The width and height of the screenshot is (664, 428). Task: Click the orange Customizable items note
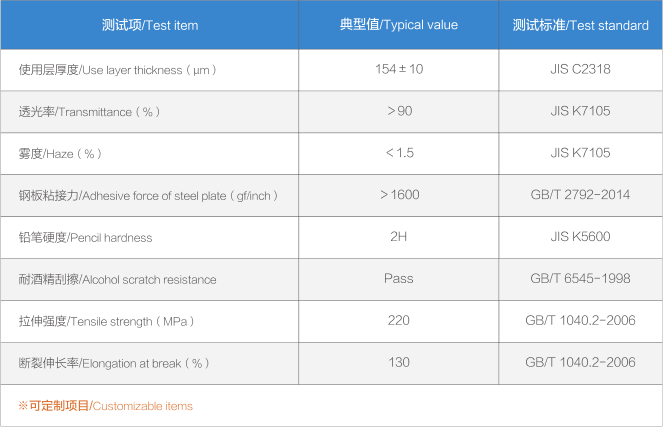(x=105, y=406)
